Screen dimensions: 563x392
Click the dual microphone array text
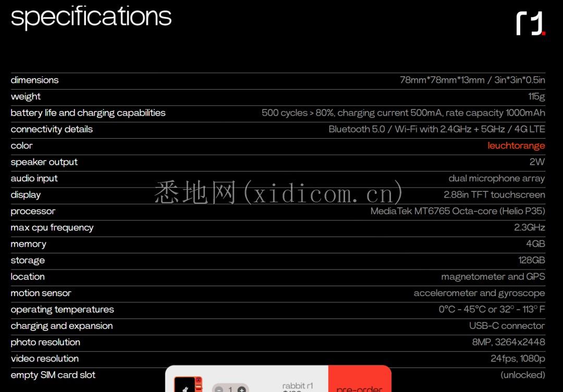coord(496,178)
